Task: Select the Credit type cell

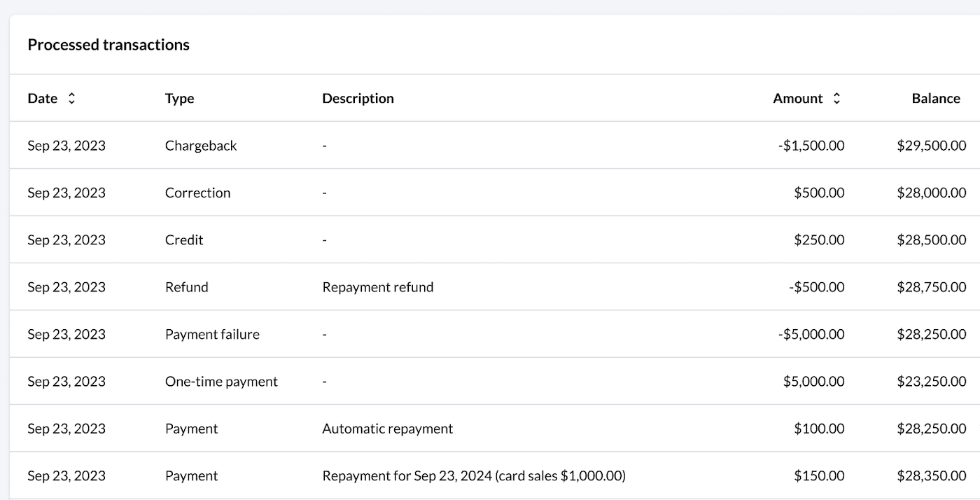Action: (184, 239)
